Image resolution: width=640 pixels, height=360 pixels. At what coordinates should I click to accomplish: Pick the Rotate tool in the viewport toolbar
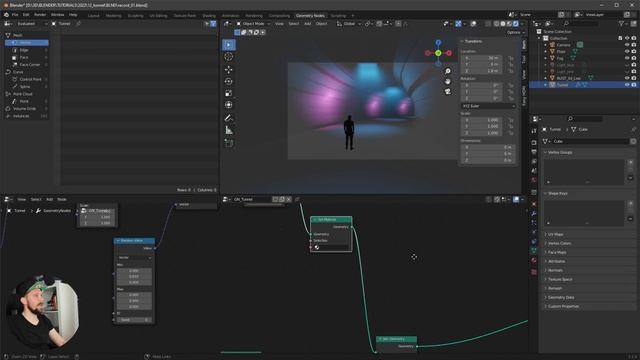tap(229, 82)
